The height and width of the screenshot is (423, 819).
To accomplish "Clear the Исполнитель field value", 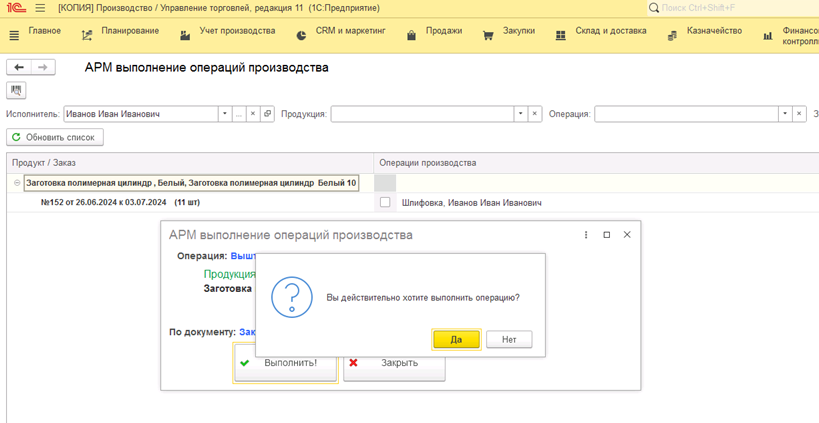I will 253,114.
